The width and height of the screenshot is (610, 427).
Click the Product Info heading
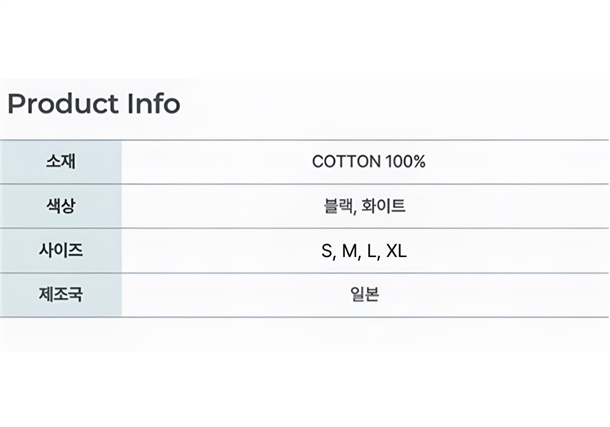pos(94,104)
